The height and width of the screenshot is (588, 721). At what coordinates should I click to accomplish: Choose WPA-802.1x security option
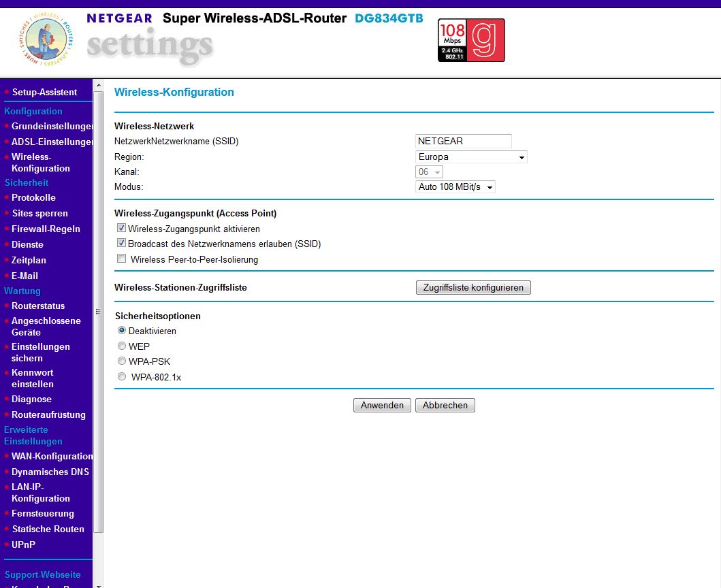pyautogui.click(x=122, y=376)
